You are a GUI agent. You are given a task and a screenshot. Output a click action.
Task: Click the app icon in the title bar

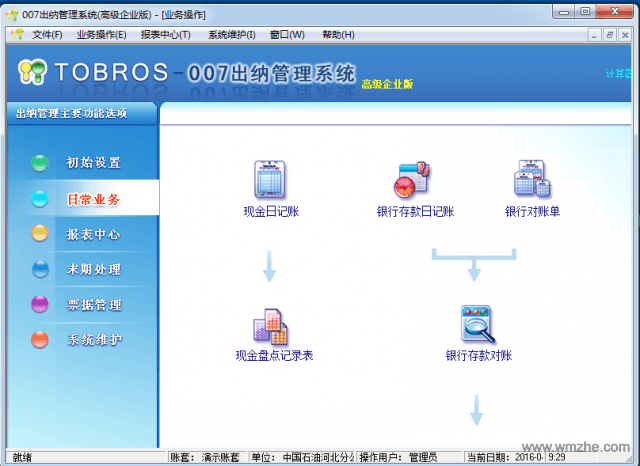(x=12, y=15)
